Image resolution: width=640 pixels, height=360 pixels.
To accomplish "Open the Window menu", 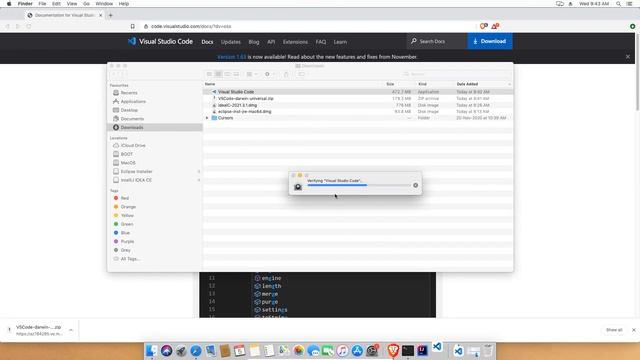I will pos(104,4).
